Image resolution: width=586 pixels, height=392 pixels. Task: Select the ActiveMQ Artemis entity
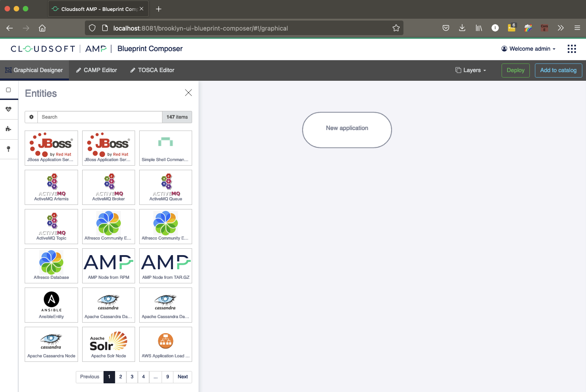click(52, 187)
